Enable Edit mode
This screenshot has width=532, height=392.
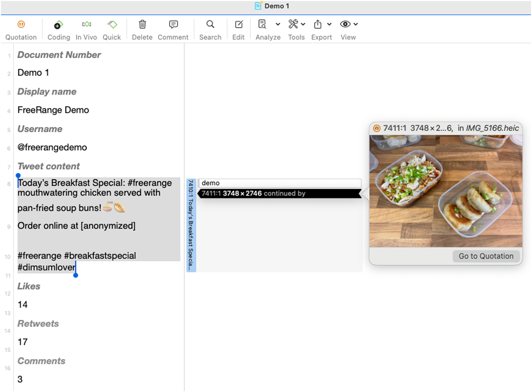click(x=238, y=24)
